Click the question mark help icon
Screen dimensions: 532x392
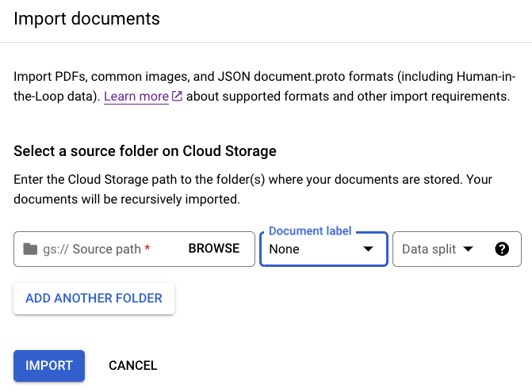501,249
